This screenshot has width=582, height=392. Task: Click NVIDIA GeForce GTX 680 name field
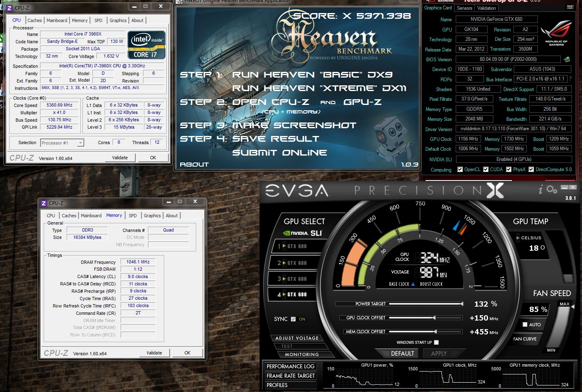coord(497,19)
